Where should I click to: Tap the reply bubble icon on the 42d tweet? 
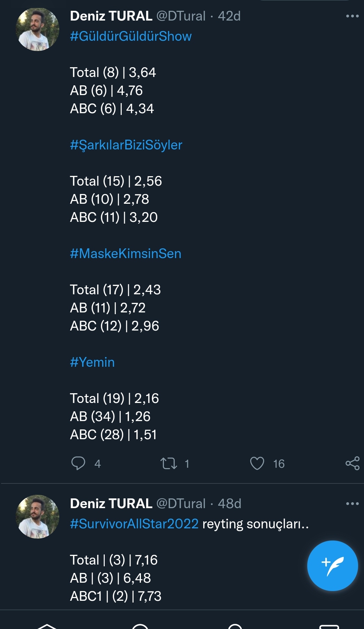(x=78, y=464)
